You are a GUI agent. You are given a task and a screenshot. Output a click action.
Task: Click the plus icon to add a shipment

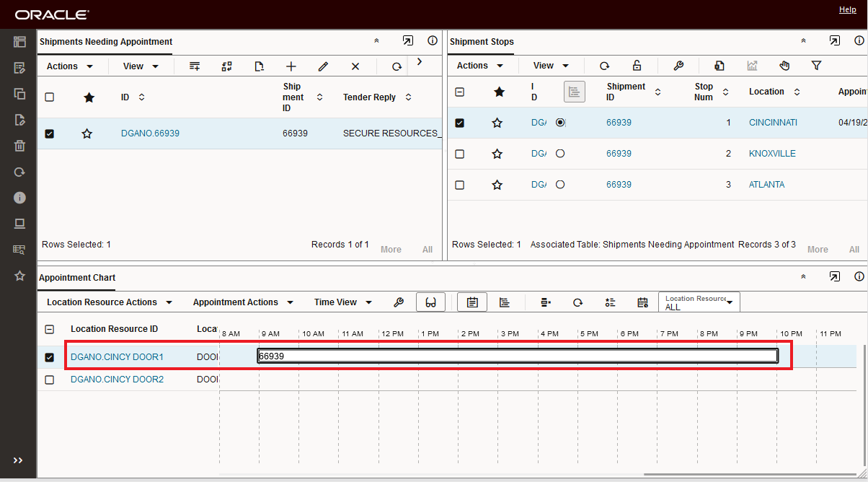click(291, 66)
